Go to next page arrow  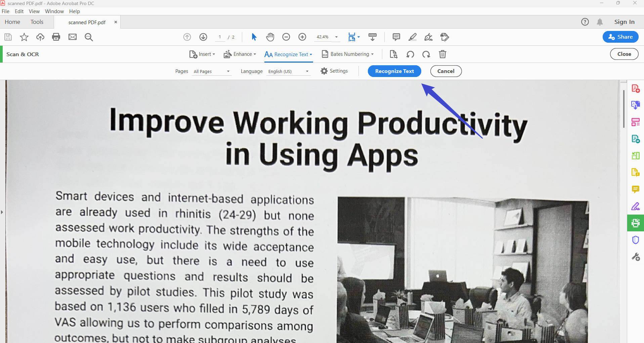pyautogui.click(x=203, y=37)
